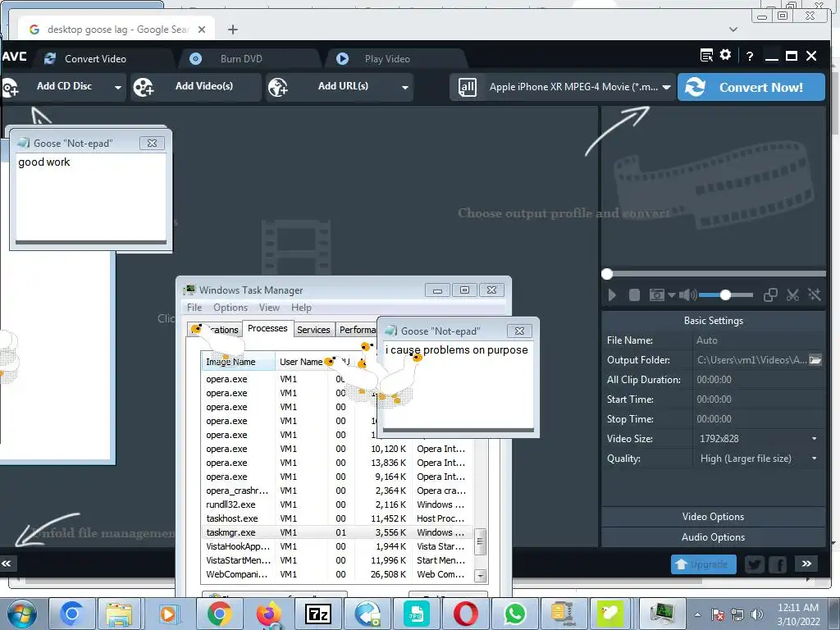Click Add Video(s) button
The height and width of the screenshot is (630, 840).
point(195,87)
